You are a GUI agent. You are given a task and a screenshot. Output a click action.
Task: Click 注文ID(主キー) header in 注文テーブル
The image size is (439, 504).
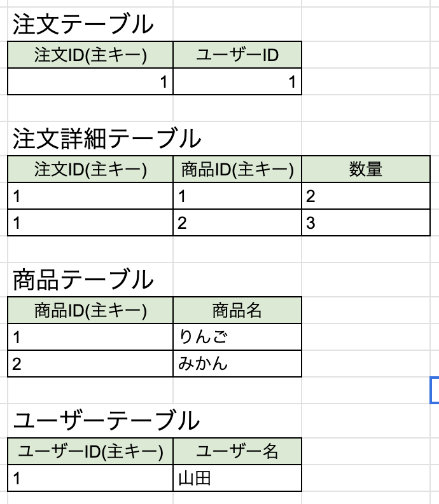point(90,55)
